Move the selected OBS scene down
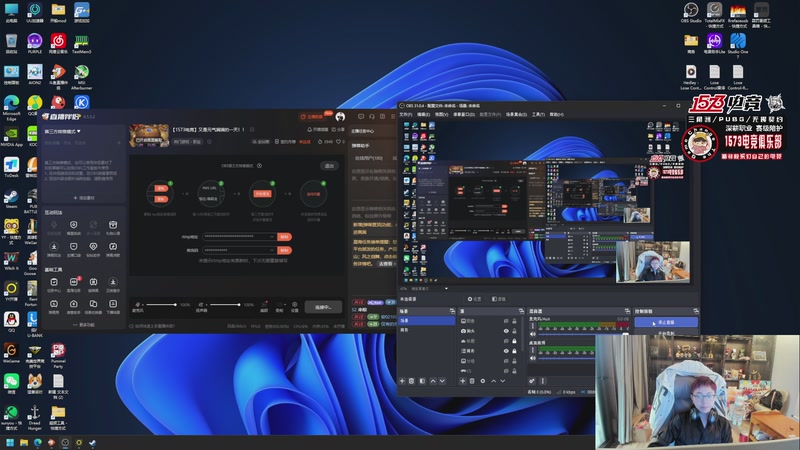Screen dimensions: 800x450 tap(442, 381)
